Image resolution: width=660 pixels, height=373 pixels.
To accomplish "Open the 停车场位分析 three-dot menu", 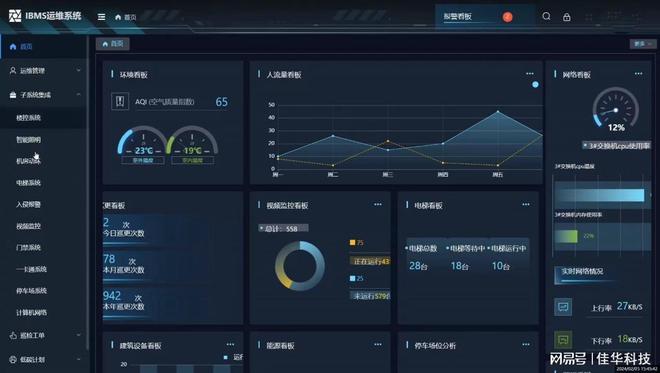I will click(x=526, y=344).
